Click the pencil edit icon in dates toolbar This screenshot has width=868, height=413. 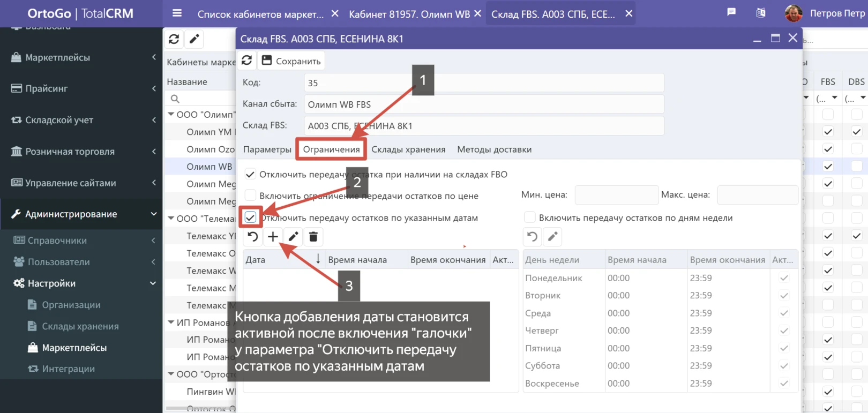click(x=293, y=237)
